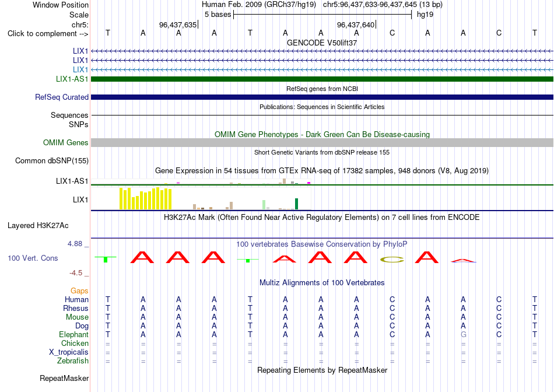Viewport: 554px width, 392px height.
Task: Click the olive C letter in the conservation logo
Action: coord(392,260)
